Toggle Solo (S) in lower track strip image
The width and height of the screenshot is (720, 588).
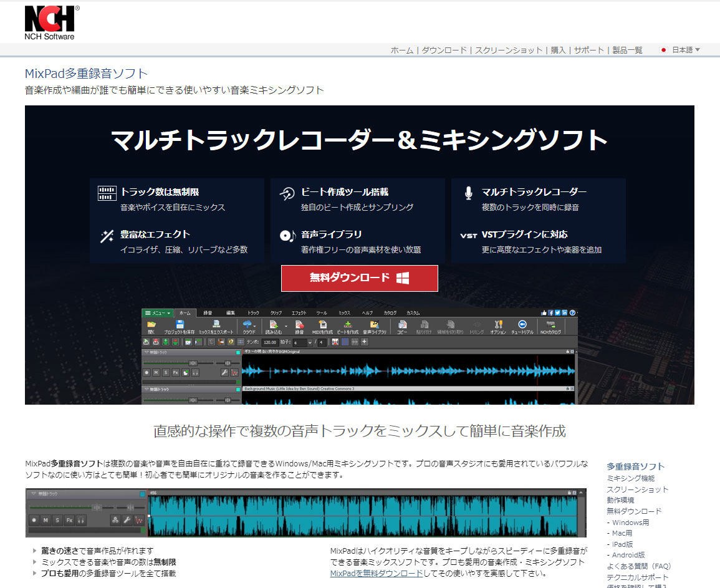[57, 520]
